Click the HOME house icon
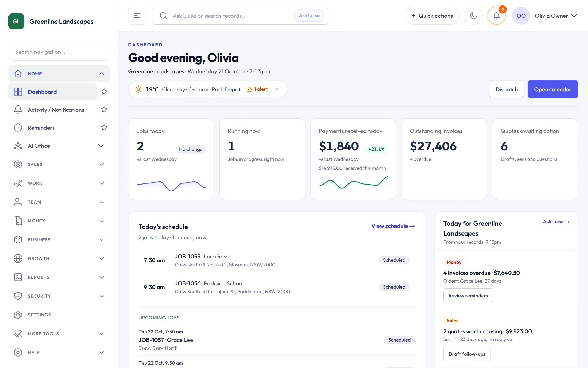The height and width of the screenshot is (368, 588). tap(18, 74)
